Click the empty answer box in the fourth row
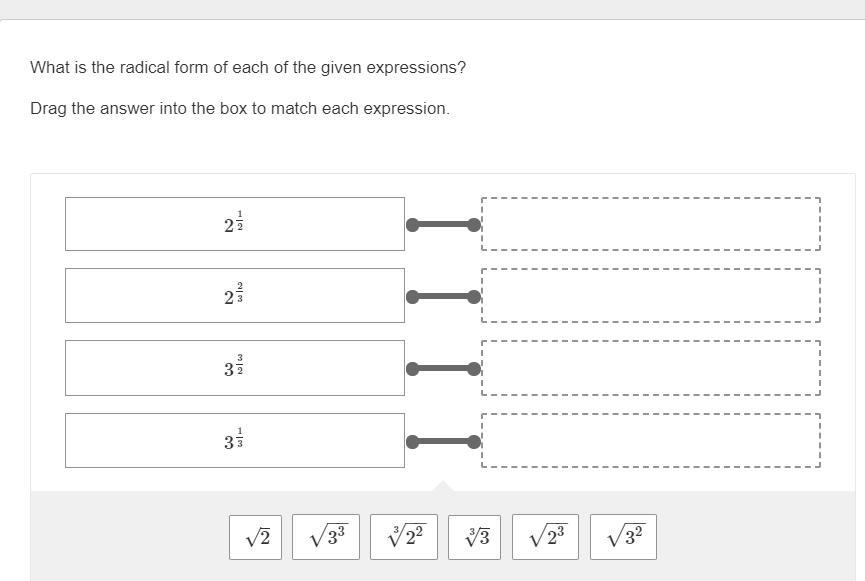865x581 pixels. coord(651,440)
